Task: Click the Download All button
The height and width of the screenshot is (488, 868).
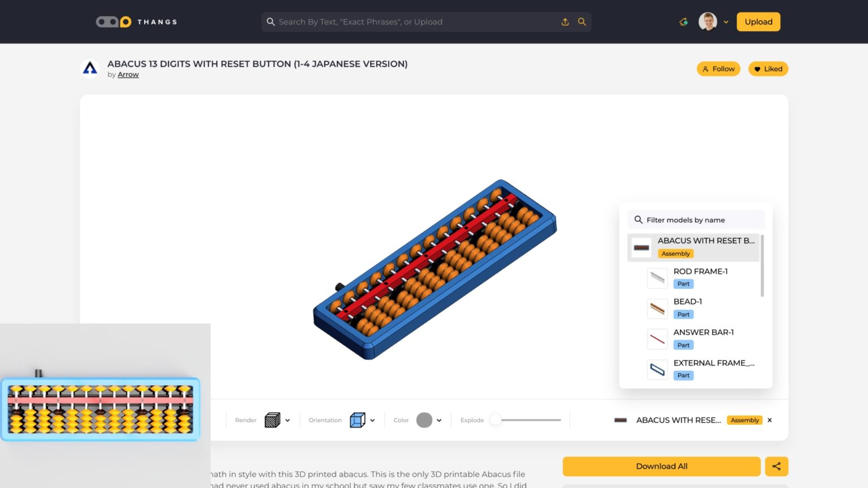Action: click(661, 466)
